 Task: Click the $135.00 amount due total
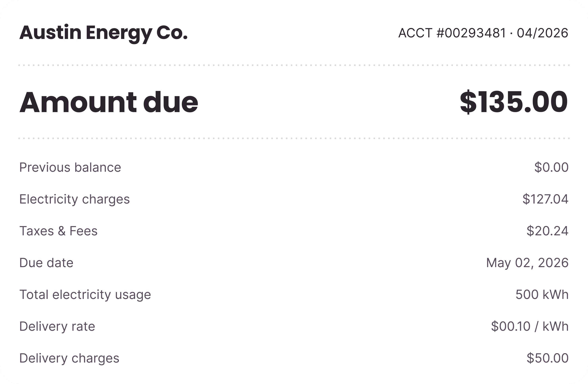tap(514, 102)
